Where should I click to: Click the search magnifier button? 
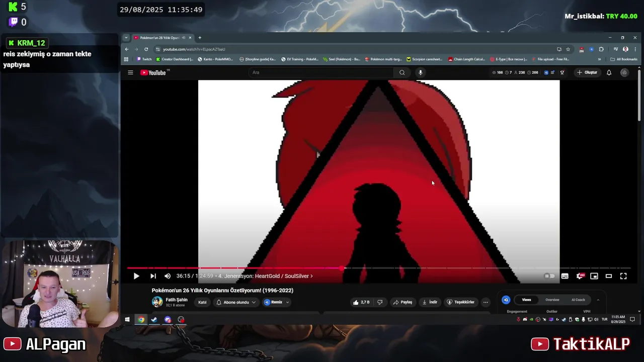tap(402, 72)
